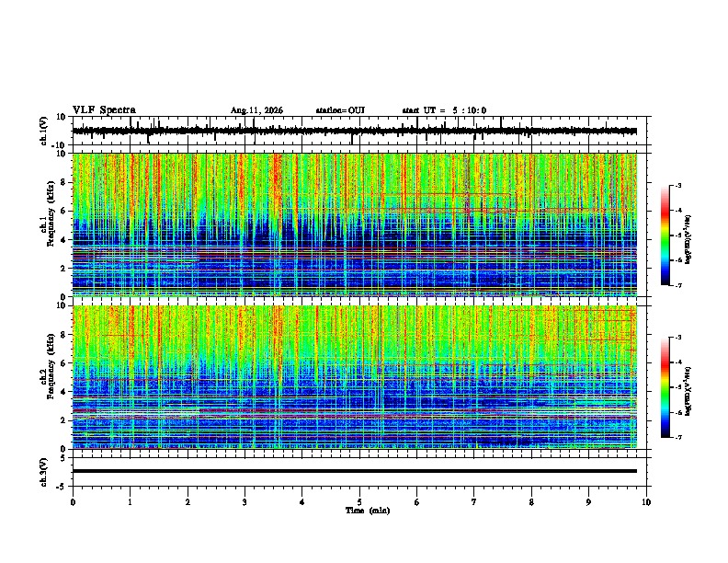Click the ch.1 colorbar 'log(PSD)' label
This screenshot has height=563, width=728.
point(688,239)
